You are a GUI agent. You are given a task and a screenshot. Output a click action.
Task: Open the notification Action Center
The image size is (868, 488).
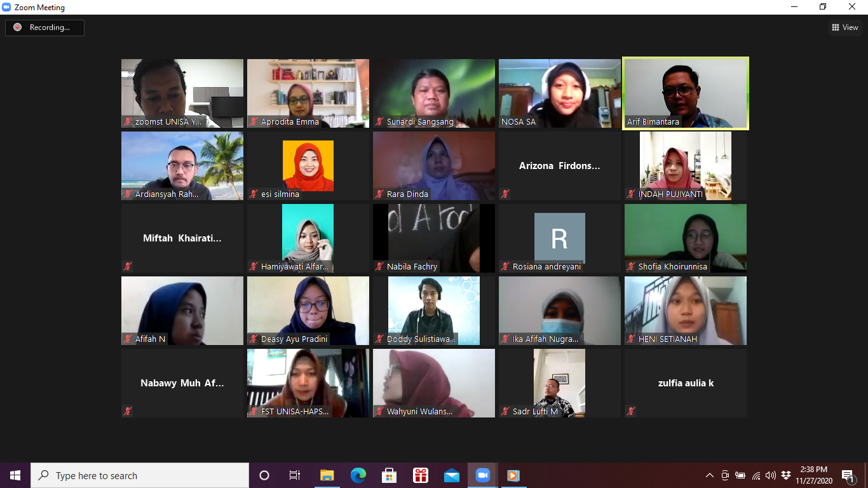pos(848,475)
